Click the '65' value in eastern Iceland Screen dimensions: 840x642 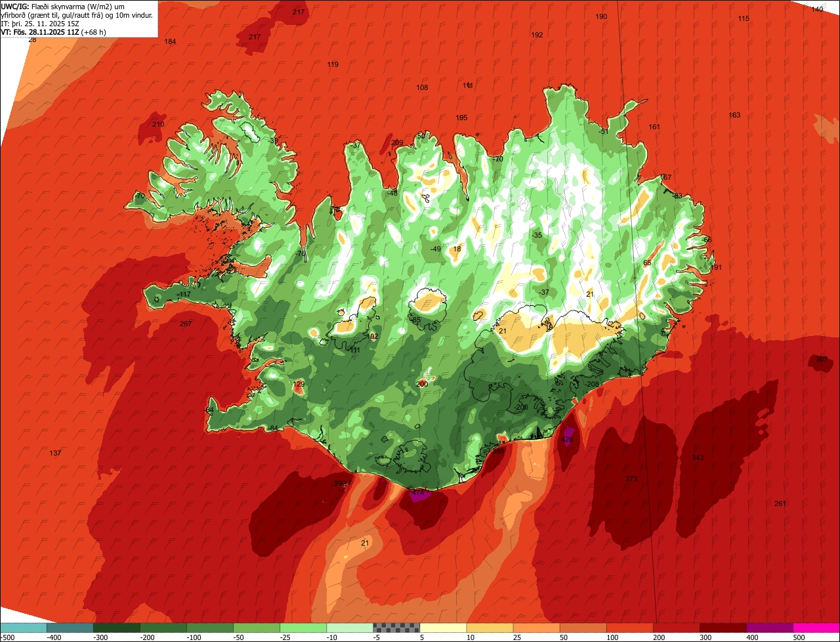pyautogui.click(x=647, y=263)
